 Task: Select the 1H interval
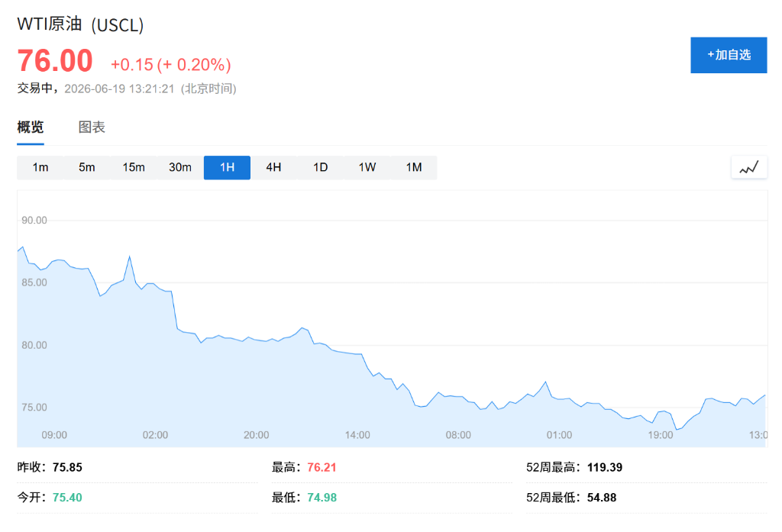pos(227,167)
